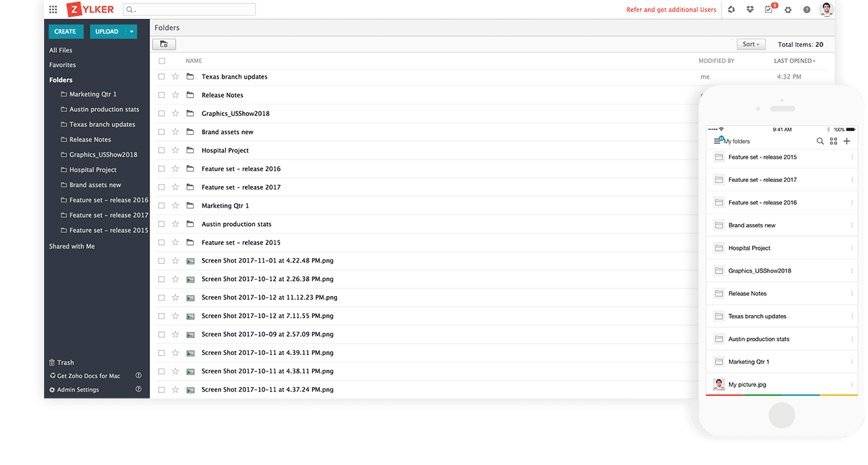Click the new folder icon button
The image size is (868, 465).
click(164, 44)
